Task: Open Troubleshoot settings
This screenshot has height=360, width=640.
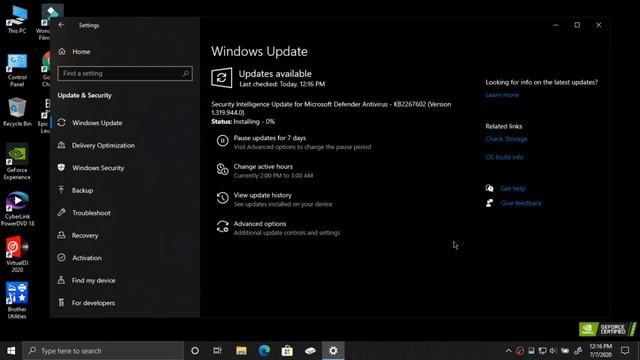Action: click(x=91, y=213)
